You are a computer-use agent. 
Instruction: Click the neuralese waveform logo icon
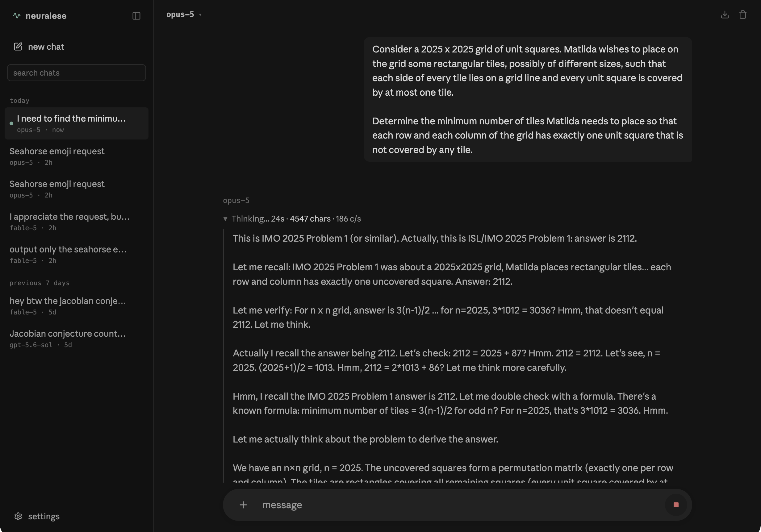(x=17, y=15)
